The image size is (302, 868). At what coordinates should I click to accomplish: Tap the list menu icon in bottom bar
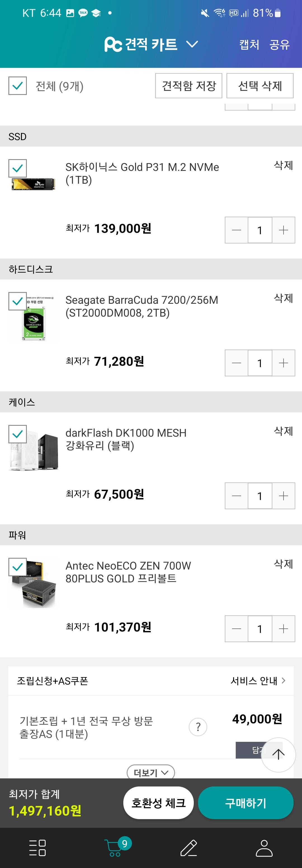(37, 847)
